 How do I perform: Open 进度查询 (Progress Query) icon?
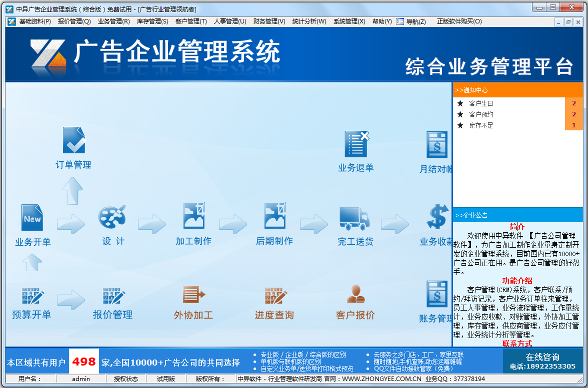click(x=274, y=298)
